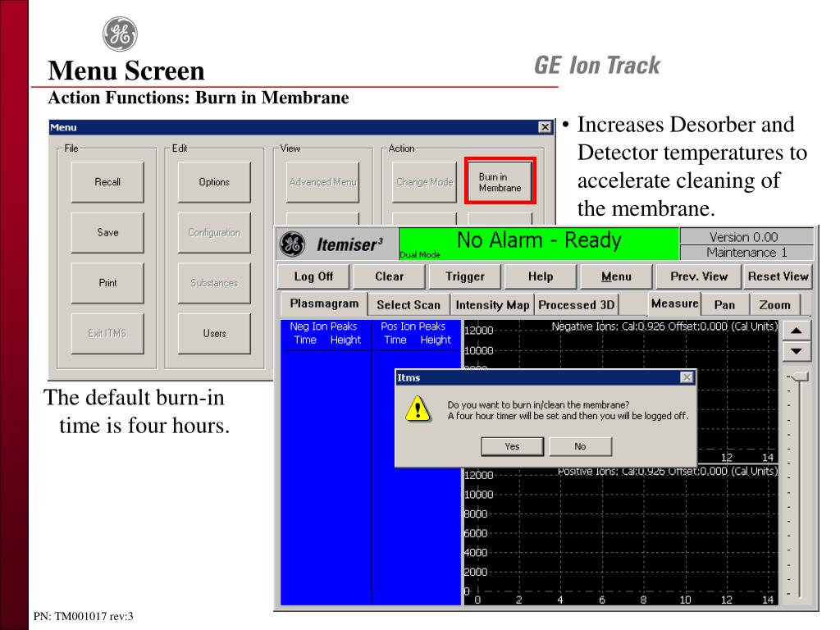Confirm burn in with Yes
The height and width of the screenshot is (630, 840).
click(x=512, y=446)
